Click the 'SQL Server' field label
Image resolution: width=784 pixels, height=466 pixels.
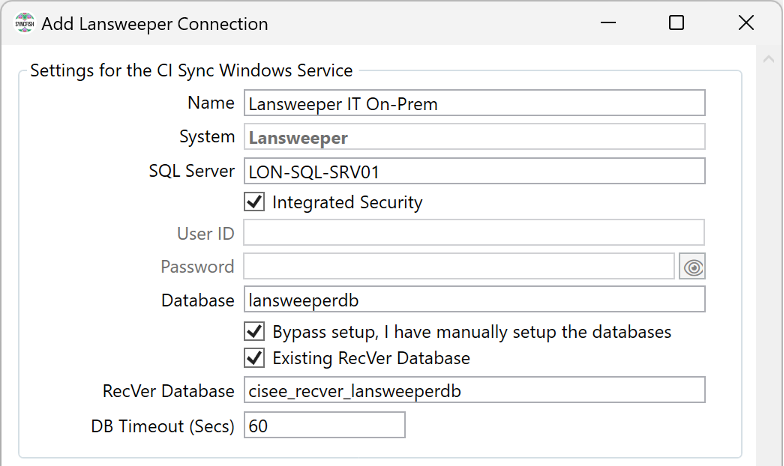coord(192,171)
